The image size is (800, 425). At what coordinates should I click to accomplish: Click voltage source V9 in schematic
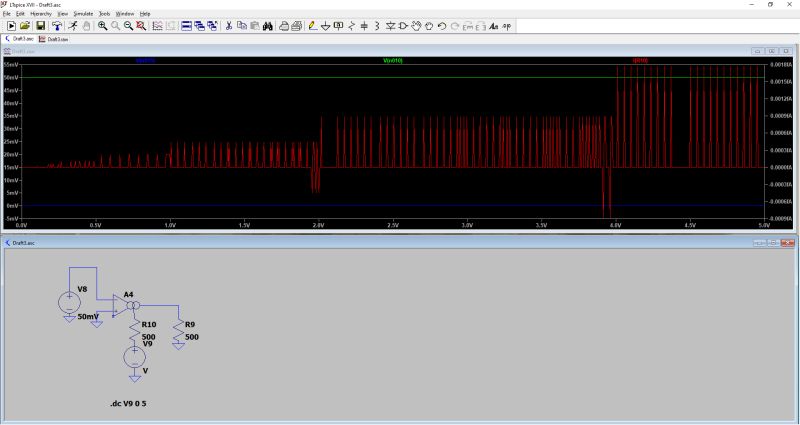point(135,357)
